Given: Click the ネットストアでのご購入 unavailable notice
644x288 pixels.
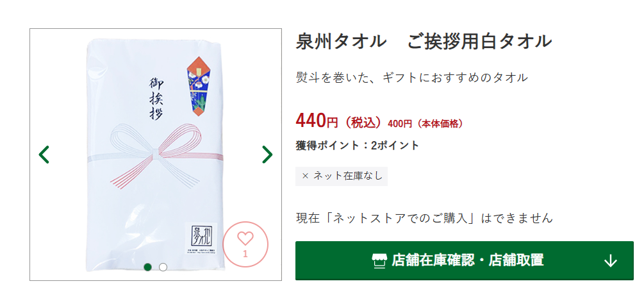Looking at the screenshot, I should click(424, 218).
